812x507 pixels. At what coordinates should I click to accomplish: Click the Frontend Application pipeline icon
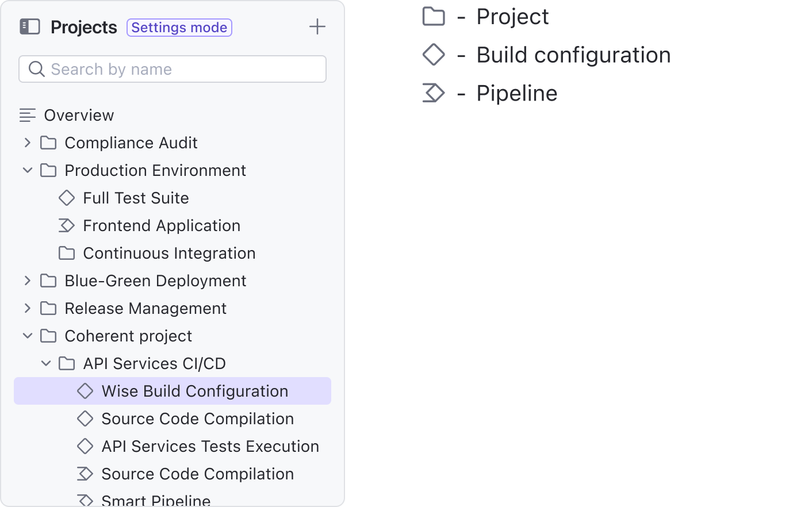point(67,225)
